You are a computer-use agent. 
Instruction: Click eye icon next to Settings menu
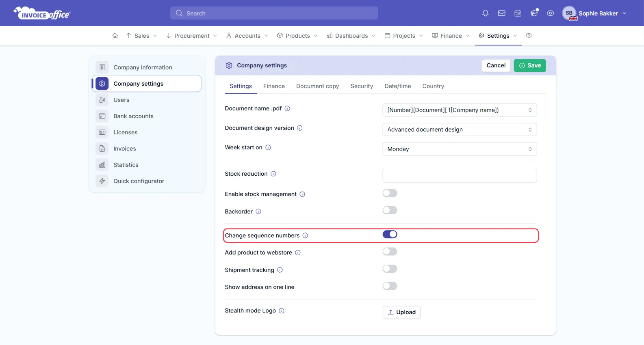(x=529, y=36)
